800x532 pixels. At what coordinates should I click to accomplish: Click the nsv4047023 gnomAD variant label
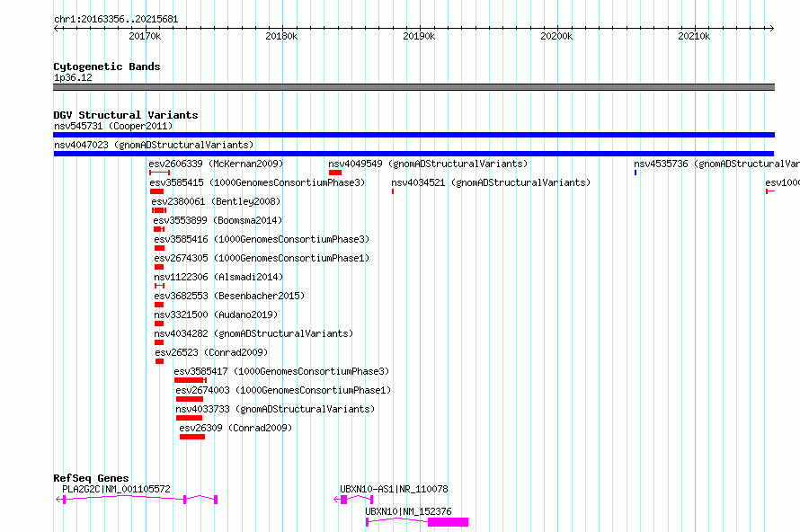pyautogui.click(x=154, y=145)
